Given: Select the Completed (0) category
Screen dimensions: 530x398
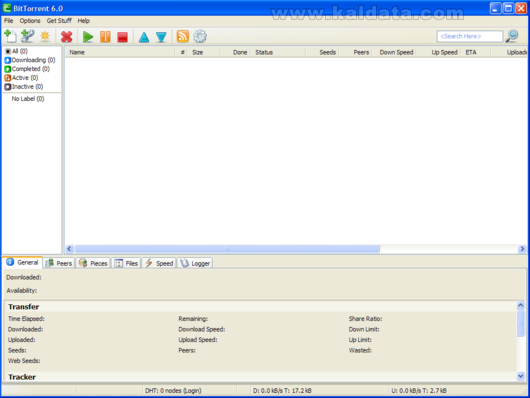Looking at the screenshot, I should pyautogui.click(x=27, y=69).
